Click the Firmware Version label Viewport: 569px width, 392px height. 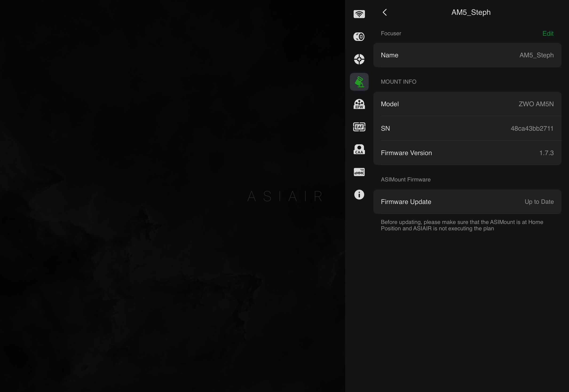point(406,153)
